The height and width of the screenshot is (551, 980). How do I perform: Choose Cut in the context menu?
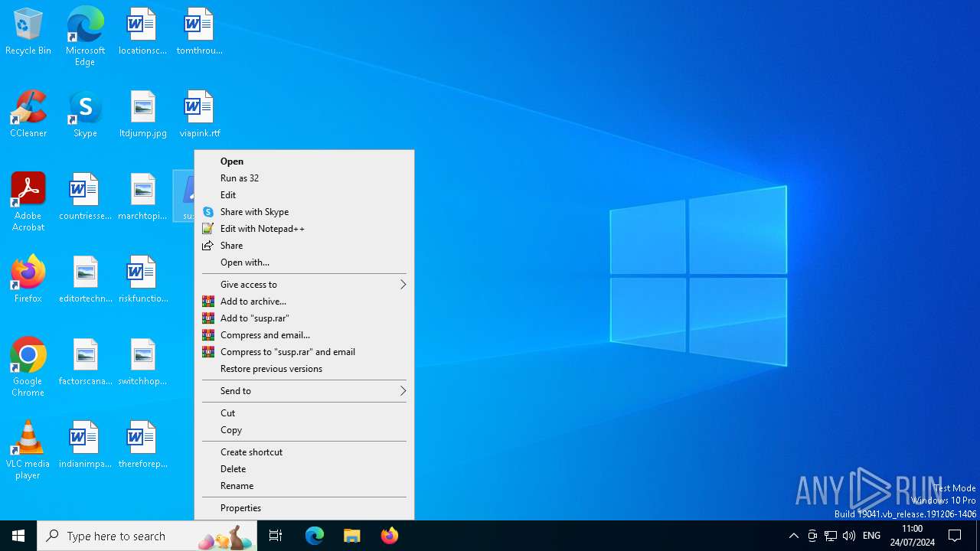pyautogui.click(x=305, y=413)
